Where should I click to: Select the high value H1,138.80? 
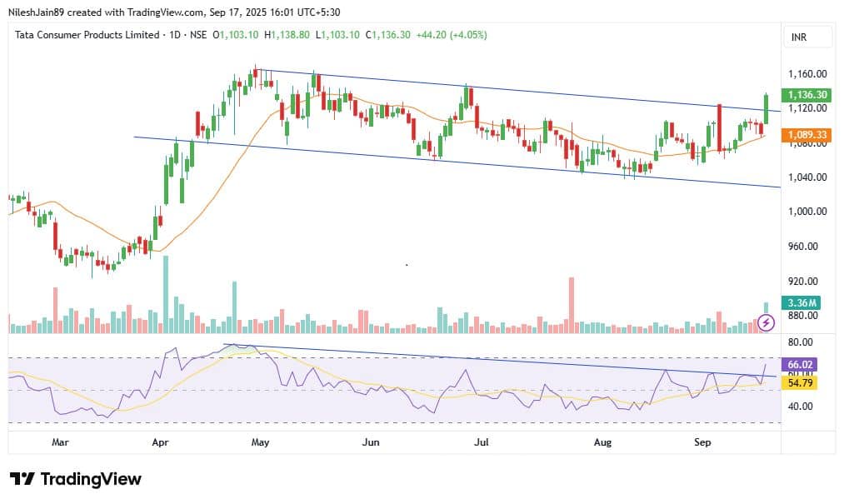[287, 35]
